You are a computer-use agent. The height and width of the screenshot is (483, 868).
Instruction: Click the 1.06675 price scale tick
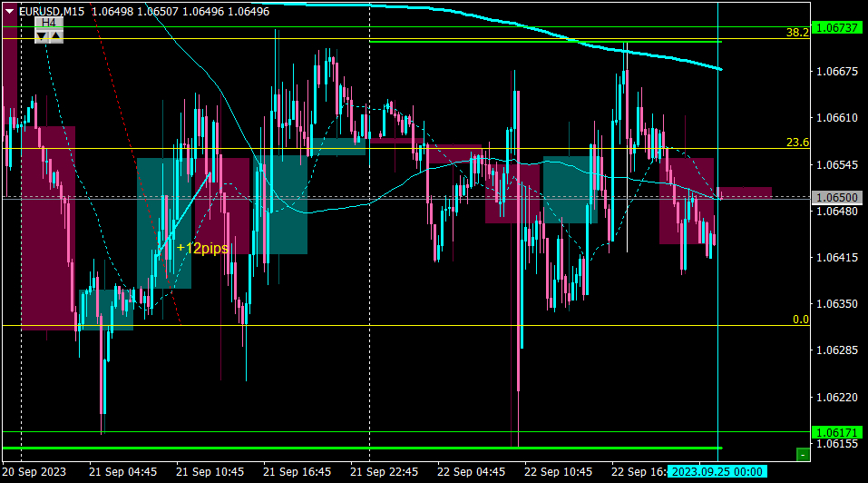837,72
